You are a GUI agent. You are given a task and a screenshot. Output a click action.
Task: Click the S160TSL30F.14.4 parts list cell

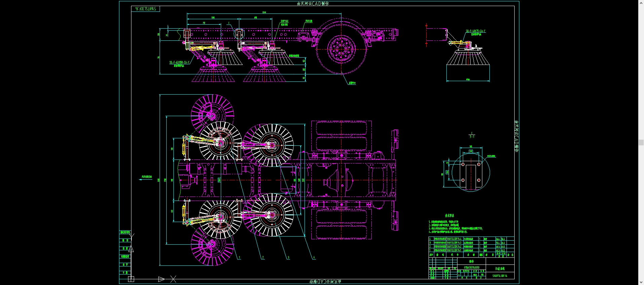pos(454,239)
